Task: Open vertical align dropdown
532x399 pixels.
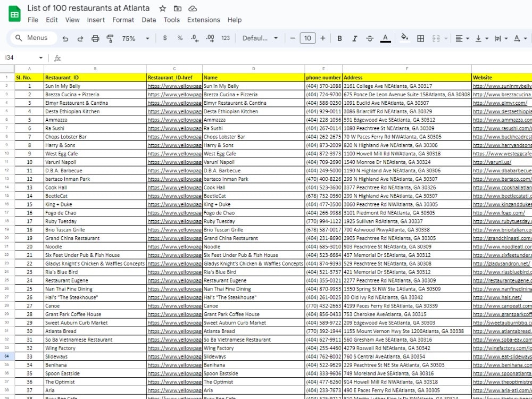Action: 482,38
